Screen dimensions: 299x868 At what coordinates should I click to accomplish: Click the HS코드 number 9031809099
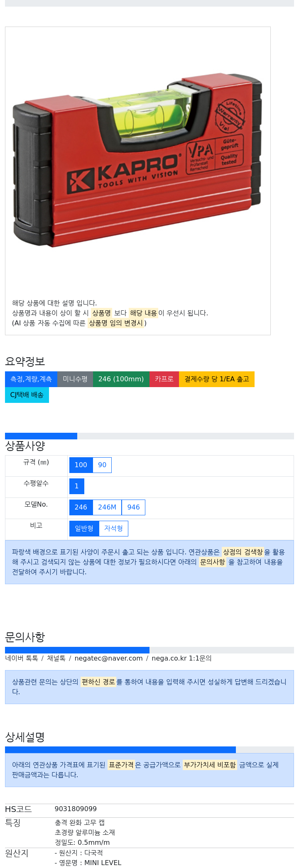click(x=76, y=809)
